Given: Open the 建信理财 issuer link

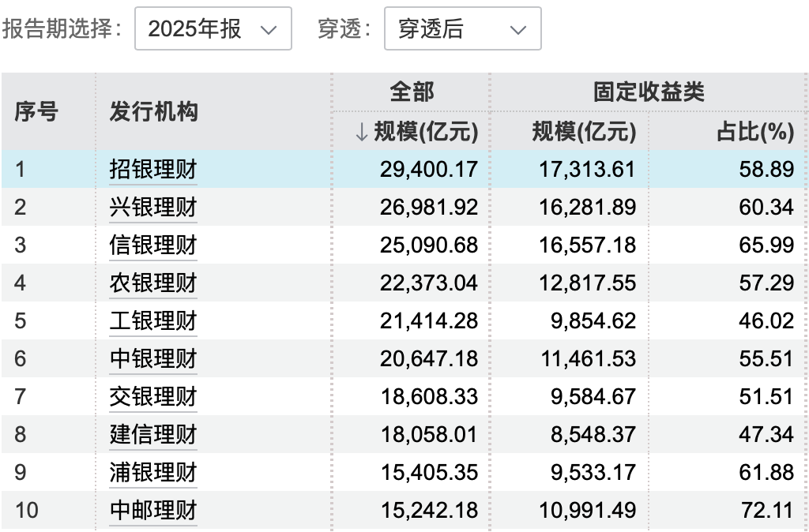Looking at the screenshot, I should pos(153,435).
